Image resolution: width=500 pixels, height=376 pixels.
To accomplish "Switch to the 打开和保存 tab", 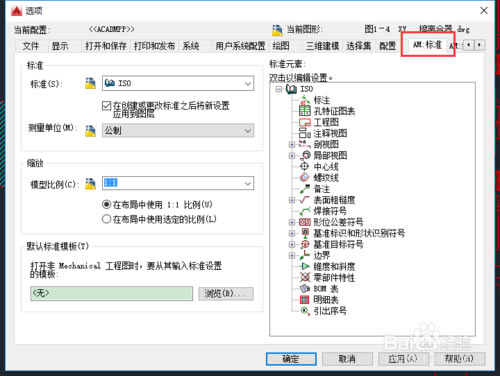I will (106, 46).
